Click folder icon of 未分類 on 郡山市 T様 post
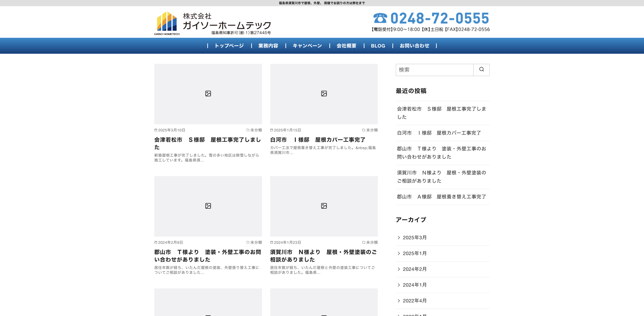The image size is (644, 316). pyautogui.click(x=248, y=242)
